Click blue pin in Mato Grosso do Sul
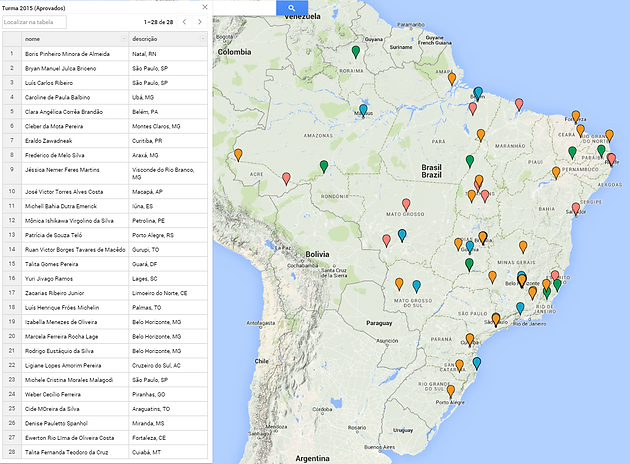630x464 pixels. (417, 286)
